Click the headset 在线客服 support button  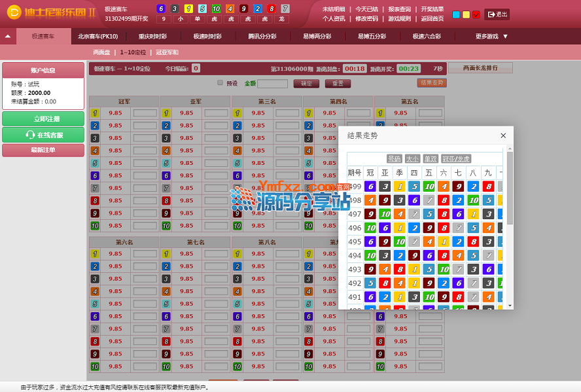43,135
